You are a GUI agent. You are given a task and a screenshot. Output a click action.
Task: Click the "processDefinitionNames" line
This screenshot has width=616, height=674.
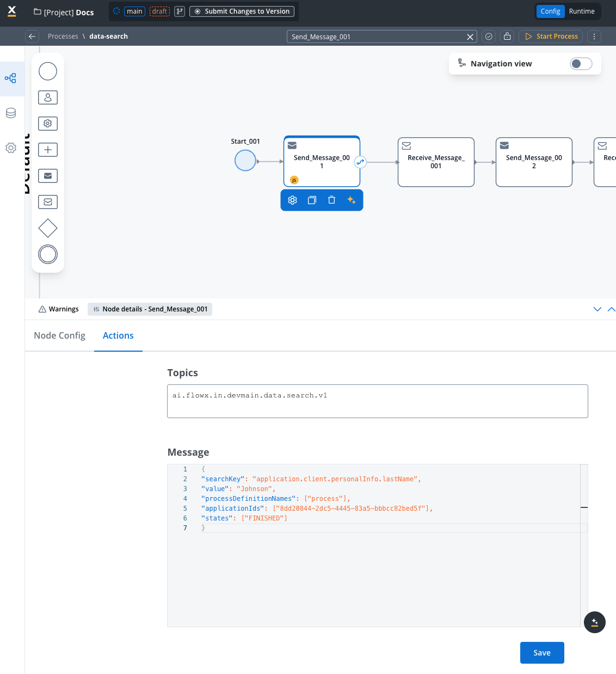pos(275,499)
